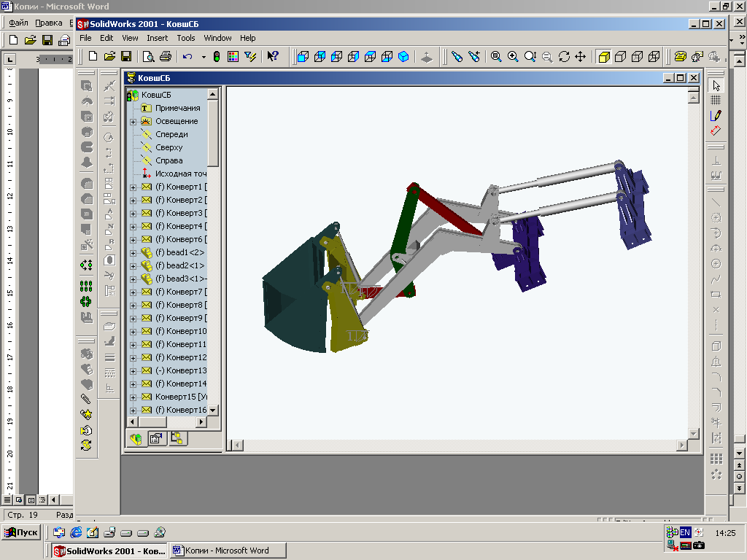Select the Isometric view cube icon
747x560 pixels.
coord(403,56)
